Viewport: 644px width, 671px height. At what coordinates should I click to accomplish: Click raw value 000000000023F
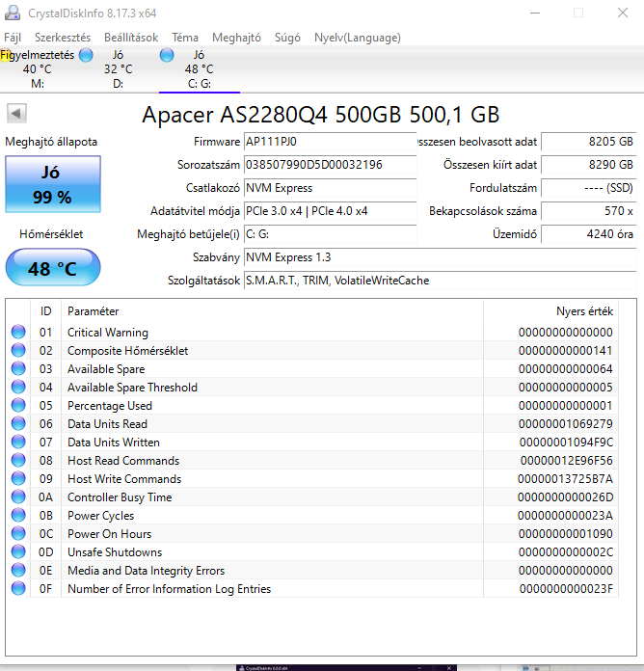tap(566, 589)
